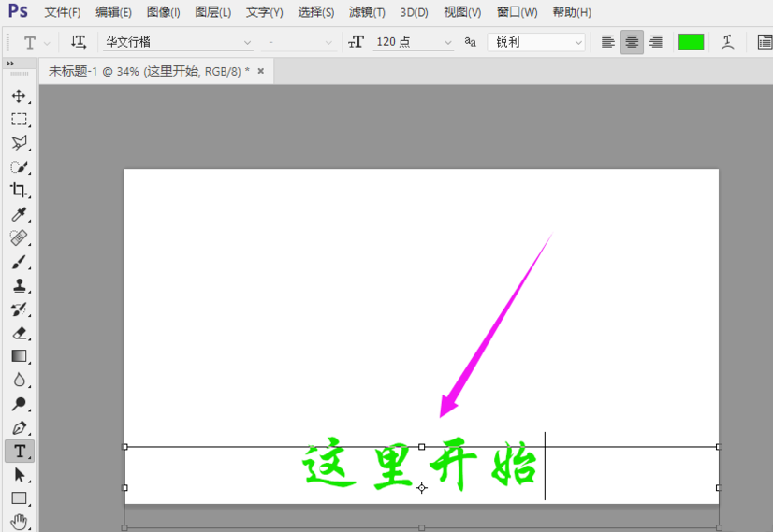Select the Healing Brush tool
773x532 pixels.
[x=19, y=237]
